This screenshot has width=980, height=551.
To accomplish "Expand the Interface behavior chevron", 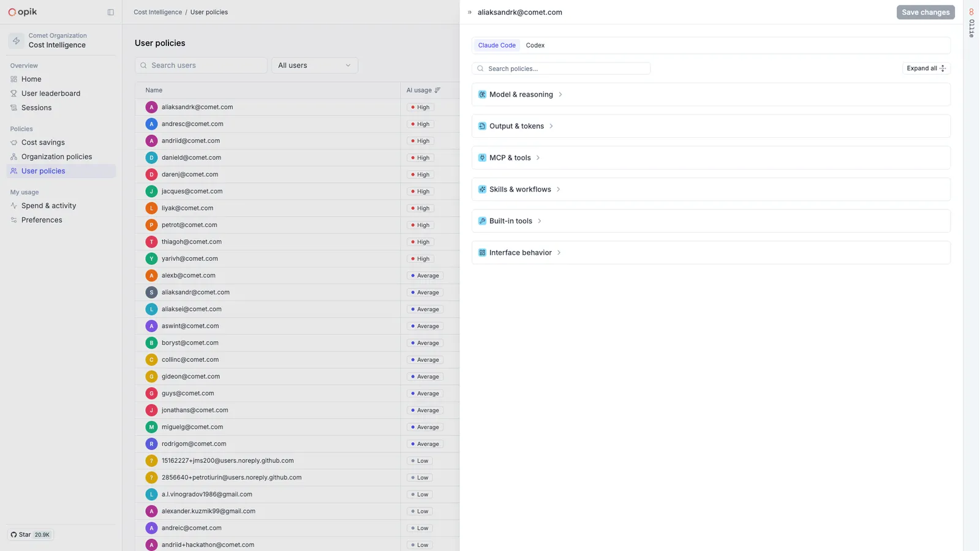I will tap(559, 253).
